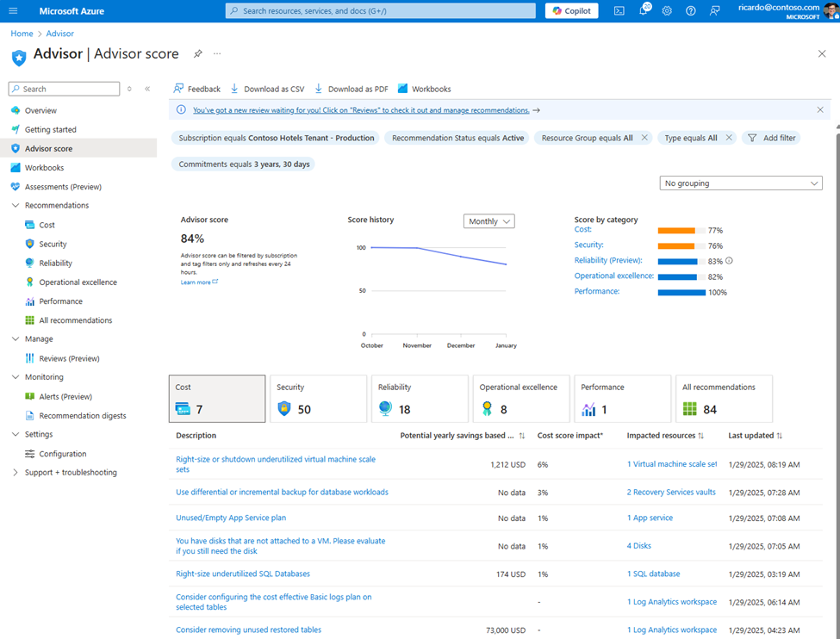Click the help question mark icon
This screenshot has width=840, height=639.
click(x=691, y=10)
